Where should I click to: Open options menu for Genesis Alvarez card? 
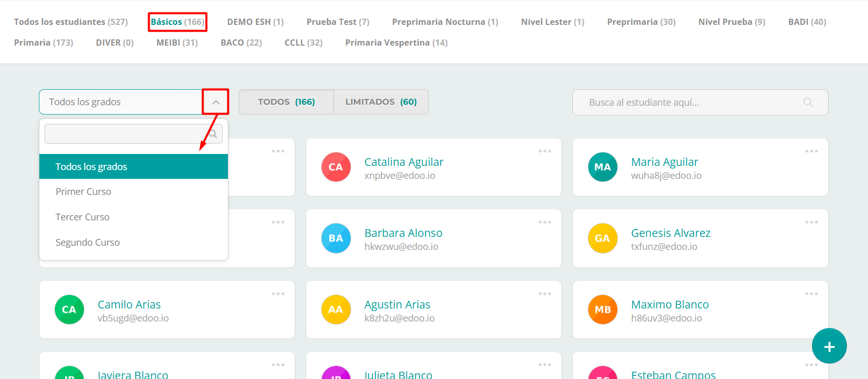(812, 222)
